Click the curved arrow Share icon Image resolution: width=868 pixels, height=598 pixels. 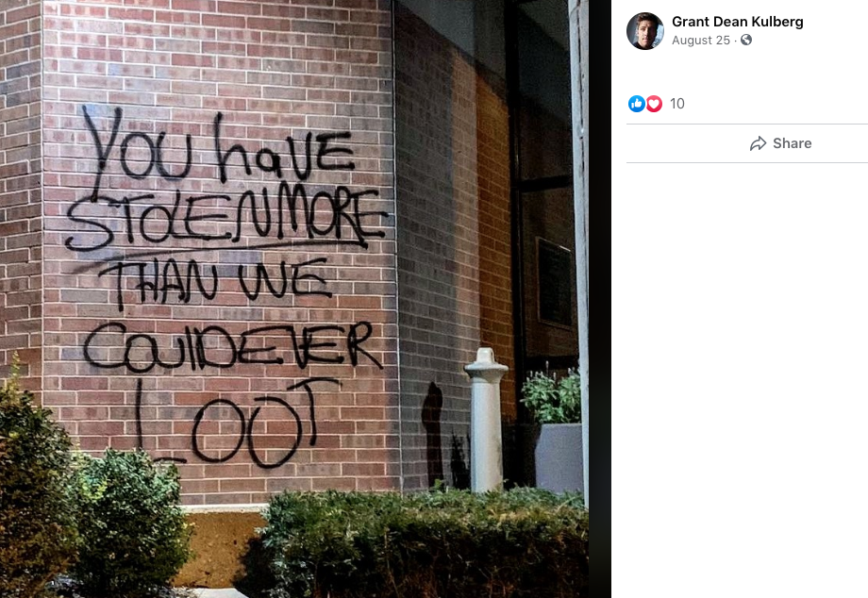tap(758, 143)
